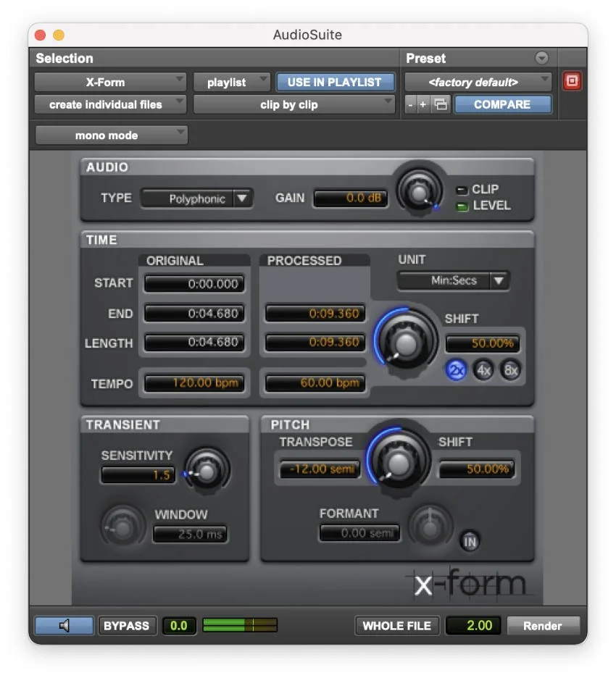Click the PROCESSED column header
Viewport: 616px width, 678px height.
pyautogui.click(x=304, y=261)
